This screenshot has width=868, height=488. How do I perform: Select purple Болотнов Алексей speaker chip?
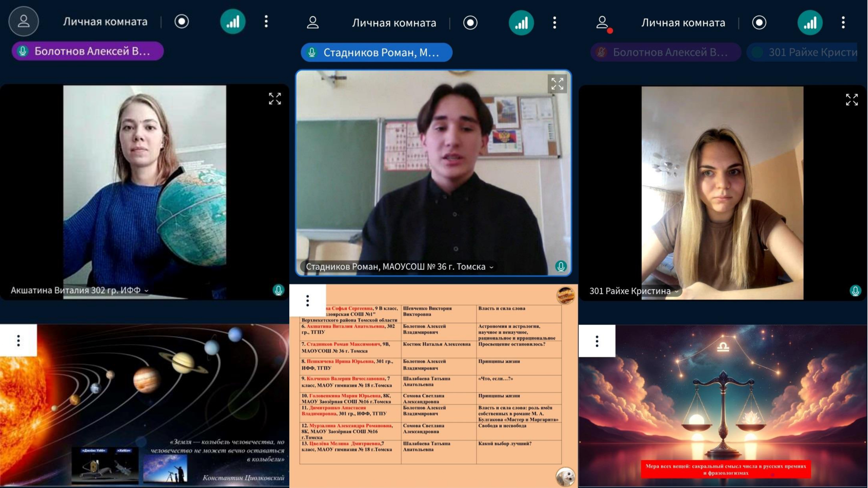(88, 51)
